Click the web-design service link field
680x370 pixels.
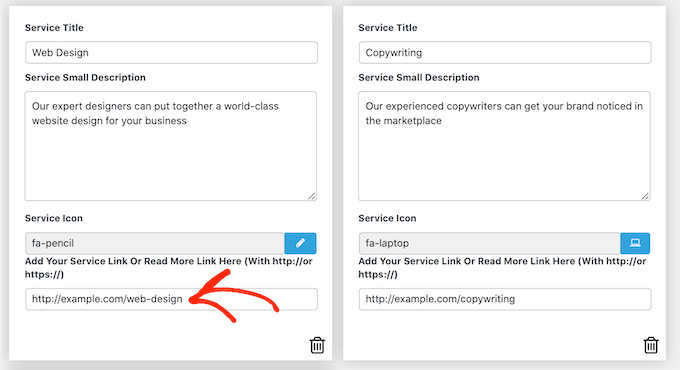tap(171, 299)
